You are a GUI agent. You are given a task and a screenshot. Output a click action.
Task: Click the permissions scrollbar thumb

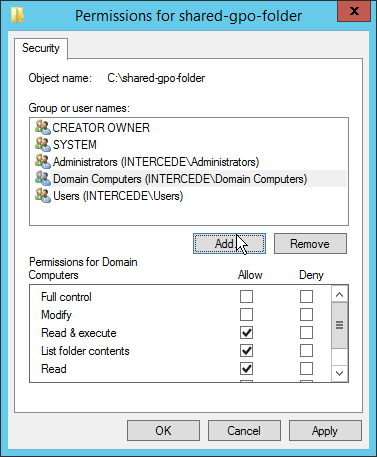[x=339, y=325]
